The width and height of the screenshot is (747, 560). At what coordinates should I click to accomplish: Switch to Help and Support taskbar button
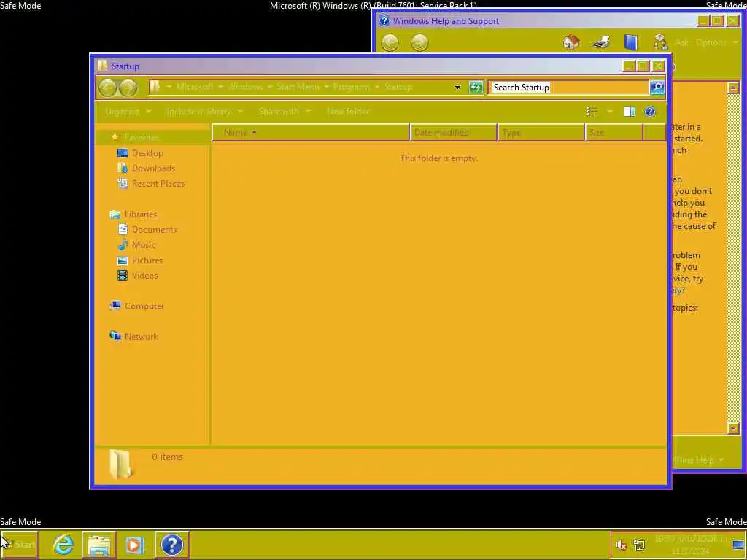point(172,545)
